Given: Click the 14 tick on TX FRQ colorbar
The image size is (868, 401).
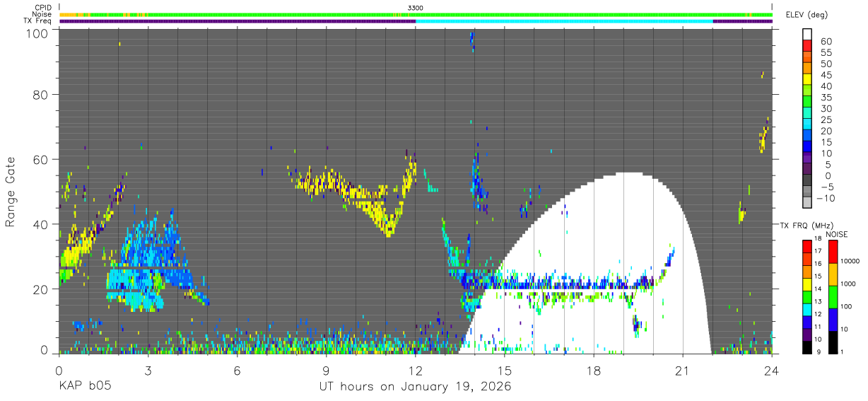Looking at the screenshot, I should coord(817,289).
